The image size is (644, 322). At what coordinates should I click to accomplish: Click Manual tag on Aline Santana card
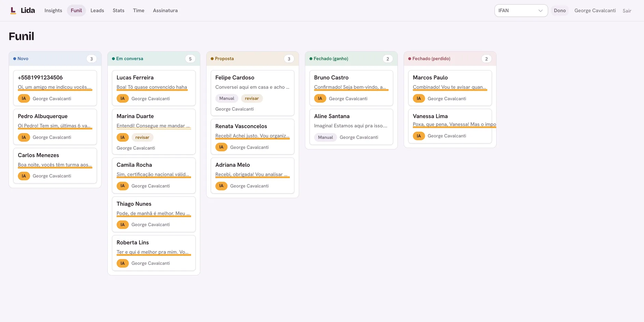pyautogui.click(x=325, y=137)
